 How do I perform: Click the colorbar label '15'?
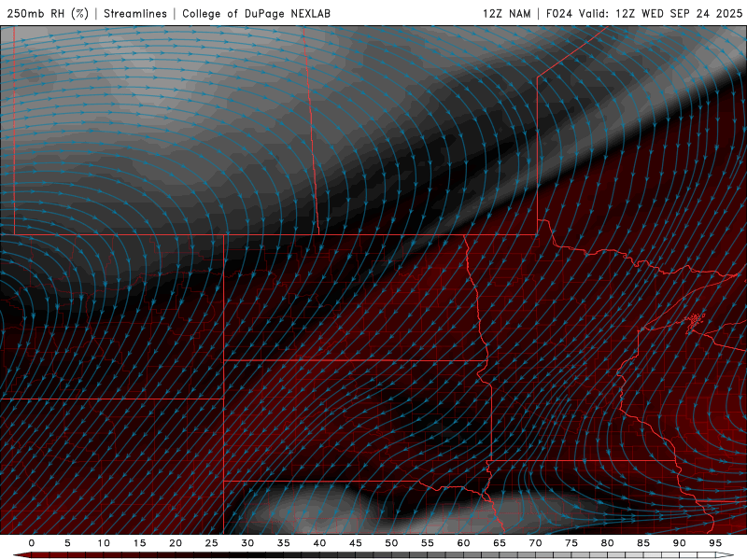click(139, 543)
